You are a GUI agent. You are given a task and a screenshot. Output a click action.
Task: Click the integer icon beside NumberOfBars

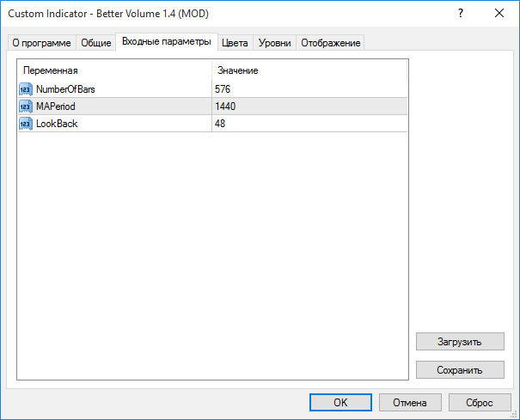point(25,89)
